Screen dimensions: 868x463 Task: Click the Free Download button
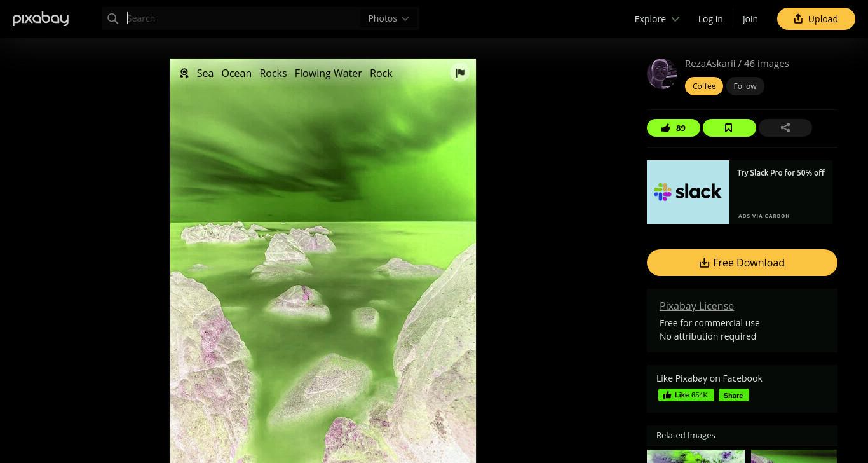tap(742, 263)
